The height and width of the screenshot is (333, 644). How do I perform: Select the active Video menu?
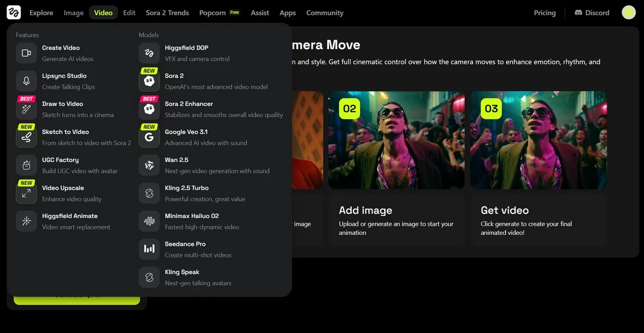[x=104, y=12]
